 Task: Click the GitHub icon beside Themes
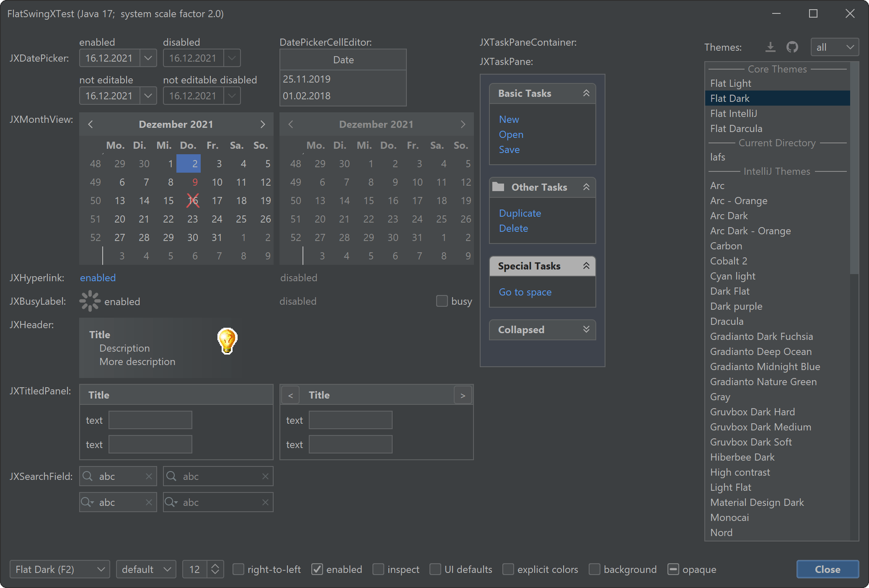[x=792, y=47]
